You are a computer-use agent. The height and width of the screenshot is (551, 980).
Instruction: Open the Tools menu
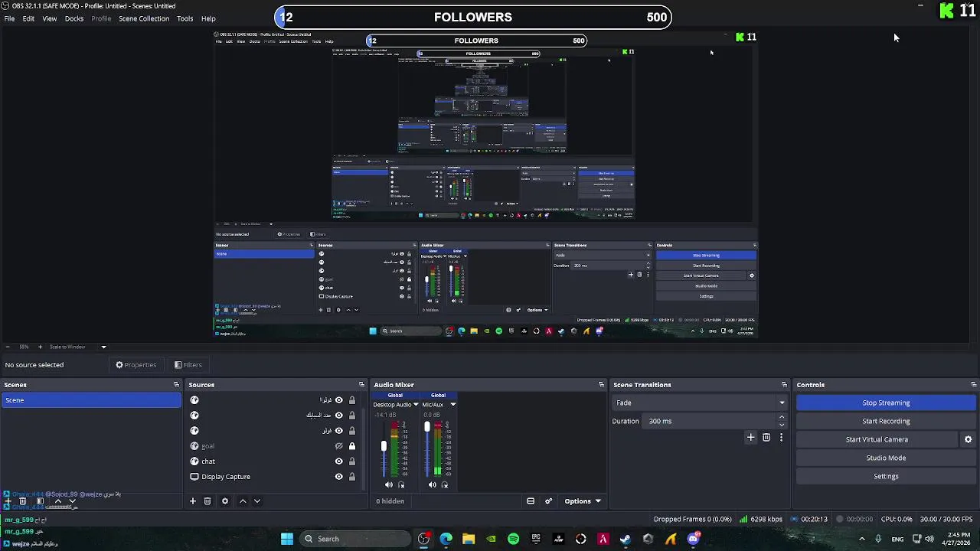pos(185,18)
